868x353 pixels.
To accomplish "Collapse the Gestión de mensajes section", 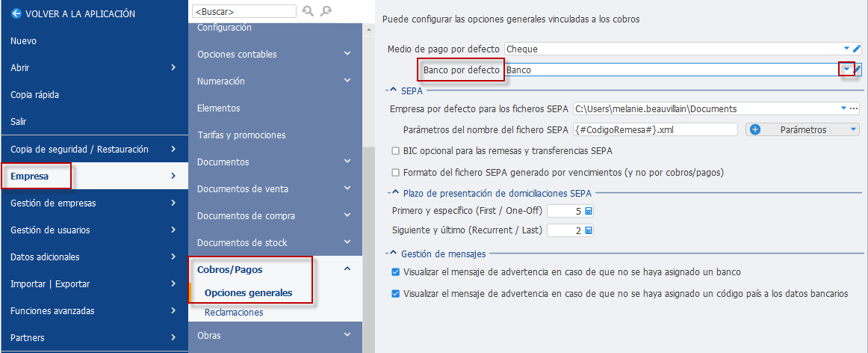I will tap(392, 254).
